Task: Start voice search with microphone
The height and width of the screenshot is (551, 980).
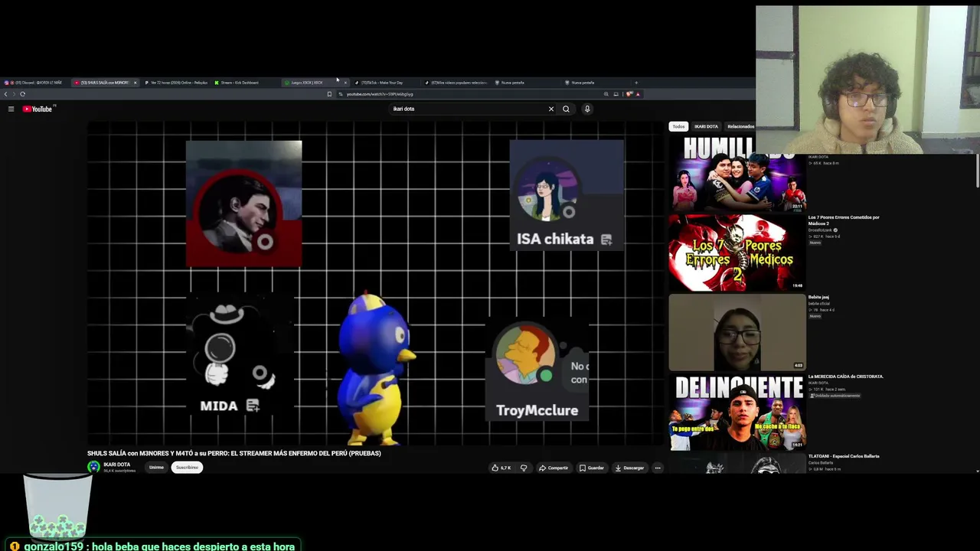Action: pos(587,109)
